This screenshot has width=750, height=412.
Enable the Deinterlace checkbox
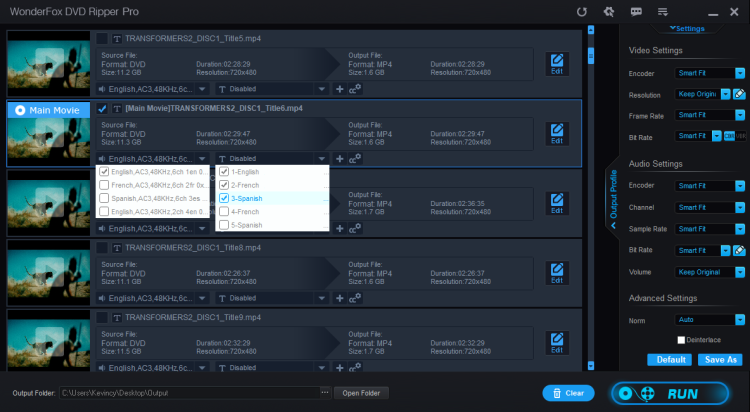coord(681,340)
